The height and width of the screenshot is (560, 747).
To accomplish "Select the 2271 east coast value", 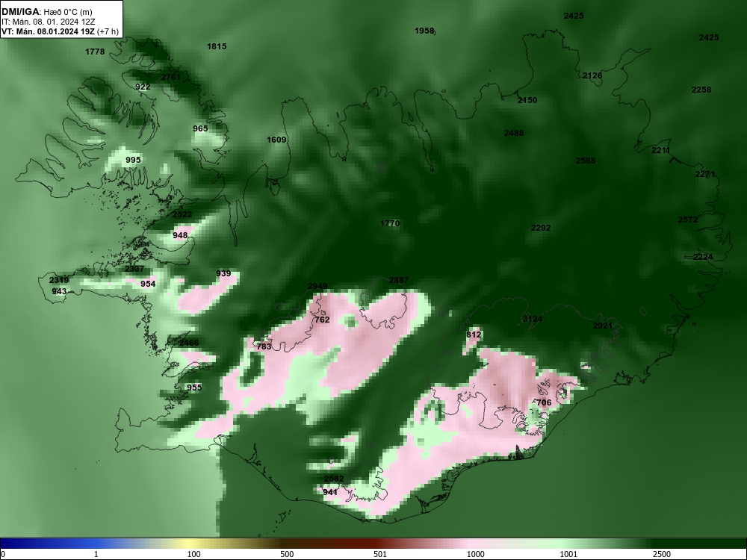I will [705, 174].
